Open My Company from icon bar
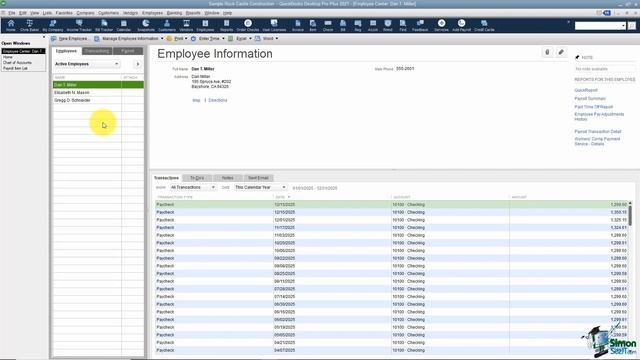Screen dimensions: 640x360 click(53, 25)
